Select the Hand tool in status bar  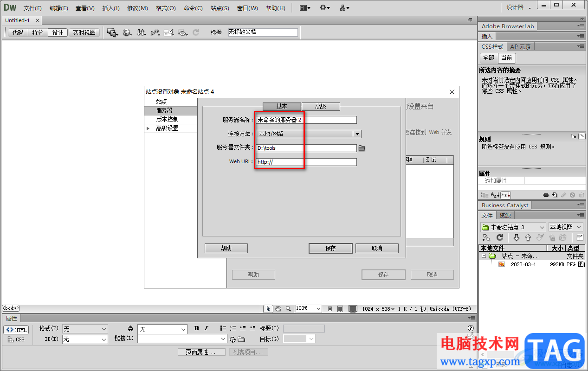click(278, 308)
